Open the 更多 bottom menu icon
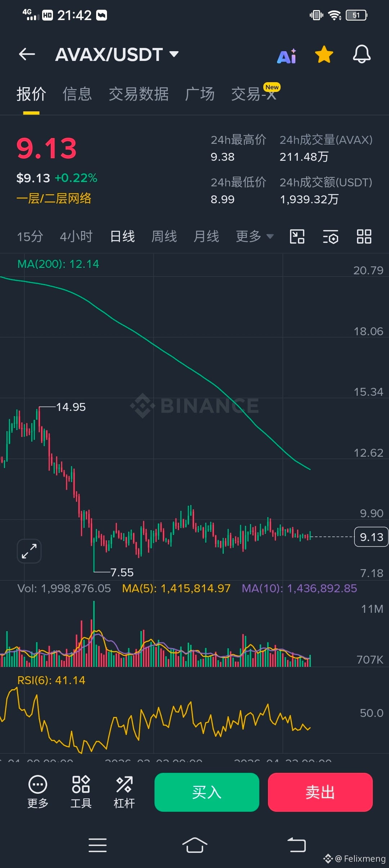The width and height of the screenshot is (389, 868). point(38,792)
